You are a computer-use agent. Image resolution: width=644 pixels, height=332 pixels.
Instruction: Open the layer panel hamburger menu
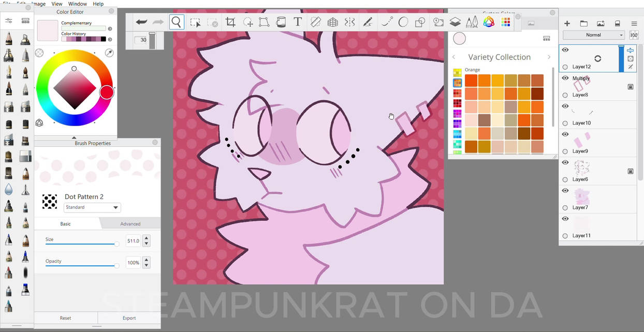[634, 23]
